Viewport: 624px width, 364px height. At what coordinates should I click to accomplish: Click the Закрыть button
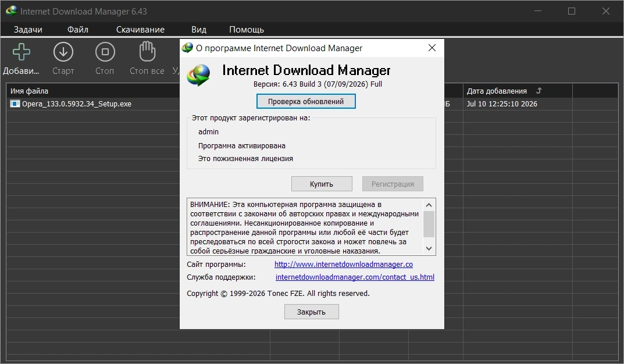coord(311,312)
